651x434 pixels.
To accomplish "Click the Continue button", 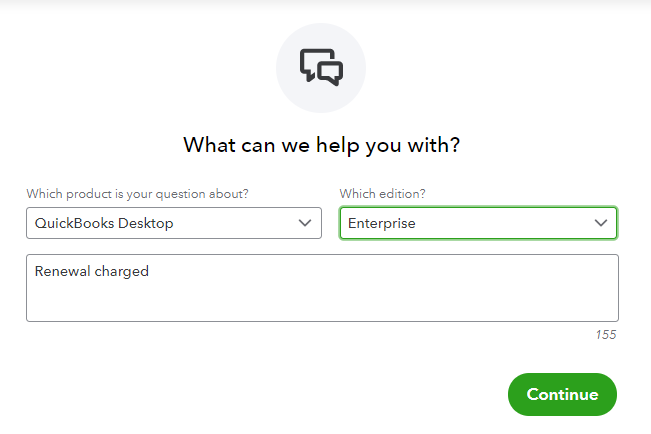I will click(562, 394).
